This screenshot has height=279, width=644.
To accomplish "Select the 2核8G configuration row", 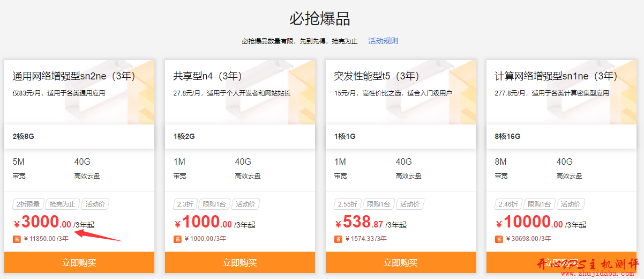I will (79, 136).
